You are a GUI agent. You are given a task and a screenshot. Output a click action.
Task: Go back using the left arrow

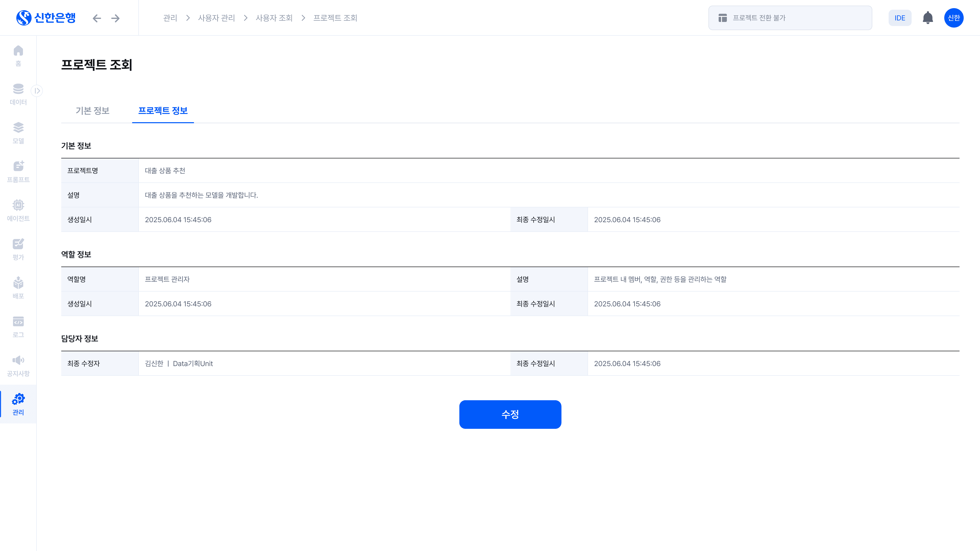pos(97,18)
